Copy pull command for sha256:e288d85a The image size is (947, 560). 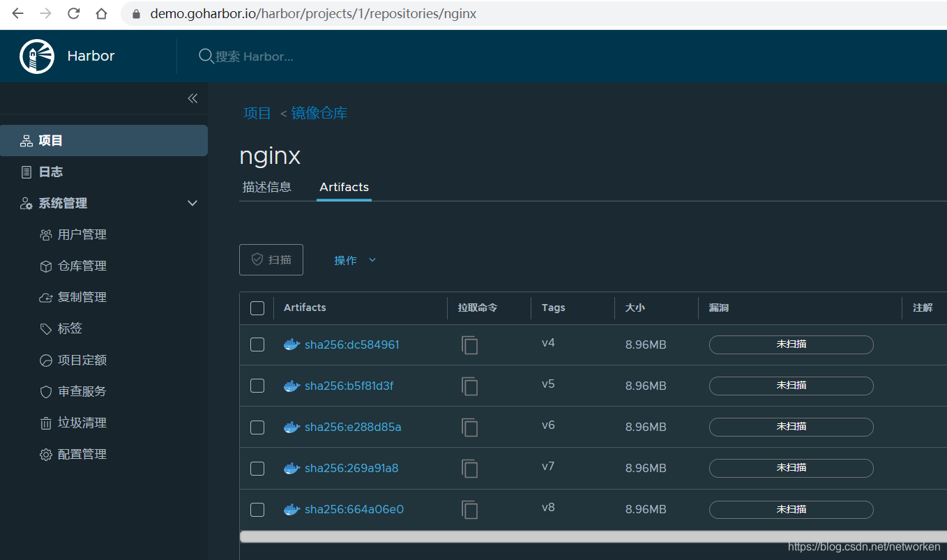click(x=470, y=427)
